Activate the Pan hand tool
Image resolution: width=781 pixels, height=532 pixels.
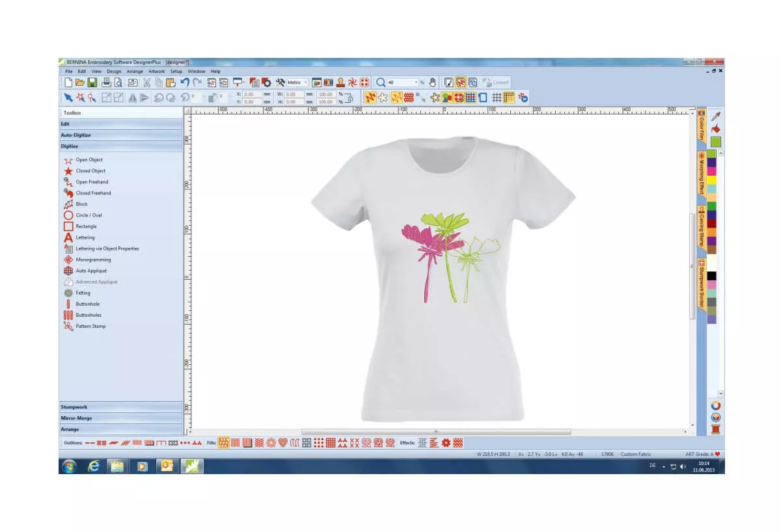pos(432,83)
